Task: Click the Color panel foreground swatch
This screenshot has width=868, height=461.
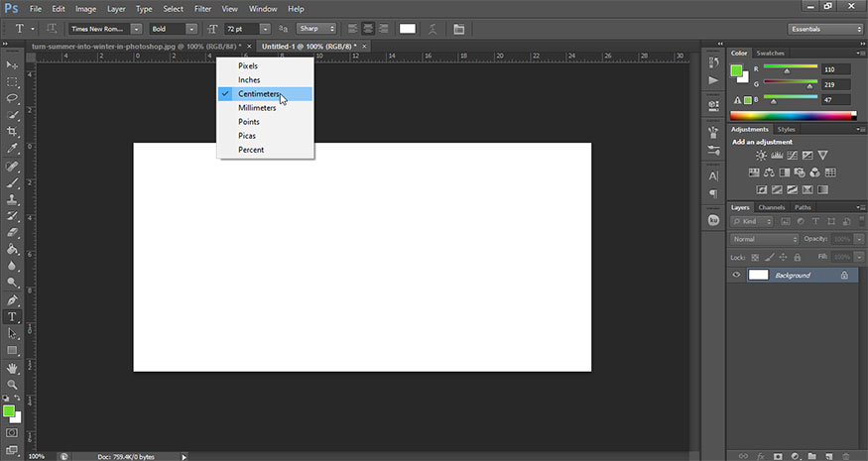Action: (736, 70)
